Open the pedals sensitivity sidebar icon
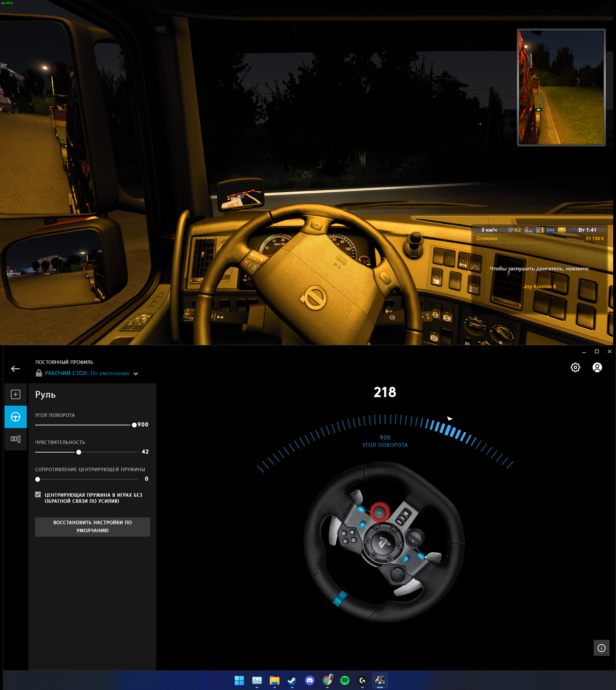 click(x=16, y=439)
